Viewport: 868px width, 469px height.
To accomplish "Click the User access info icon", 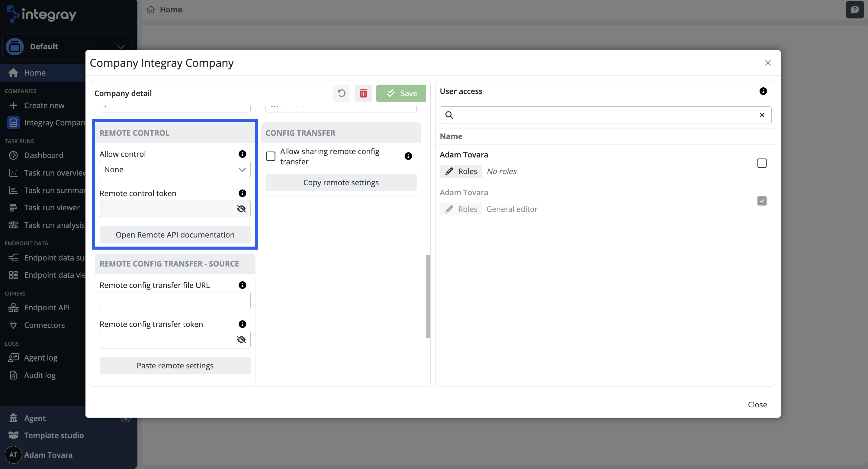I will tap(763, 91).
